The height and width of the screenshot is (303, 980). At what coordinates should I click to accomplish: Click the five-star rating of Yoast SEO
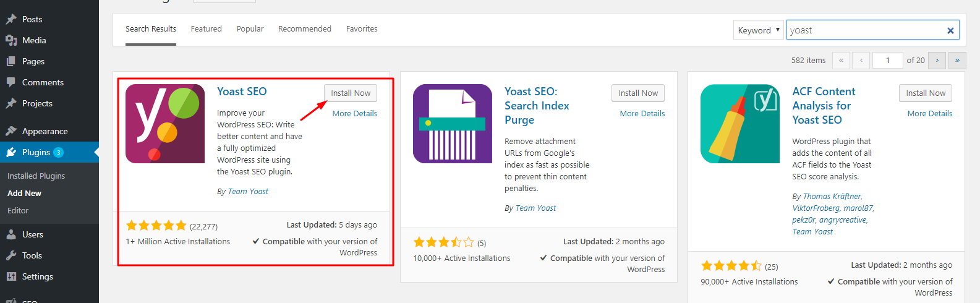[156, 226]
